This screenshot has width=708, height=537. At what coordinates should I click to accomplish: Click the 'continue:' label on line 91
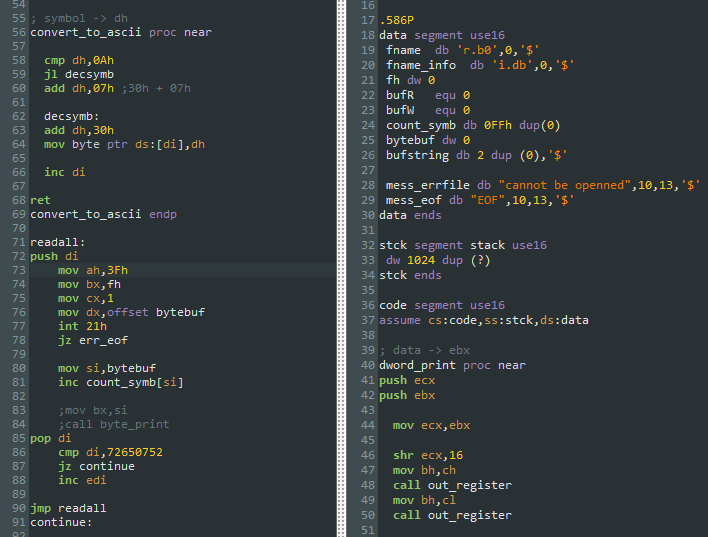tap(61, 523)
